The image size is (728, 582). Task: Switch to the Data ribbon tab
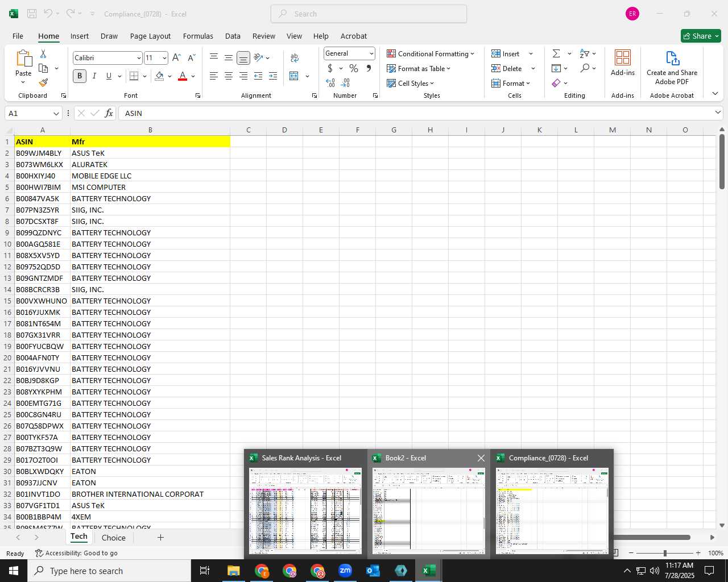point(233,36)
